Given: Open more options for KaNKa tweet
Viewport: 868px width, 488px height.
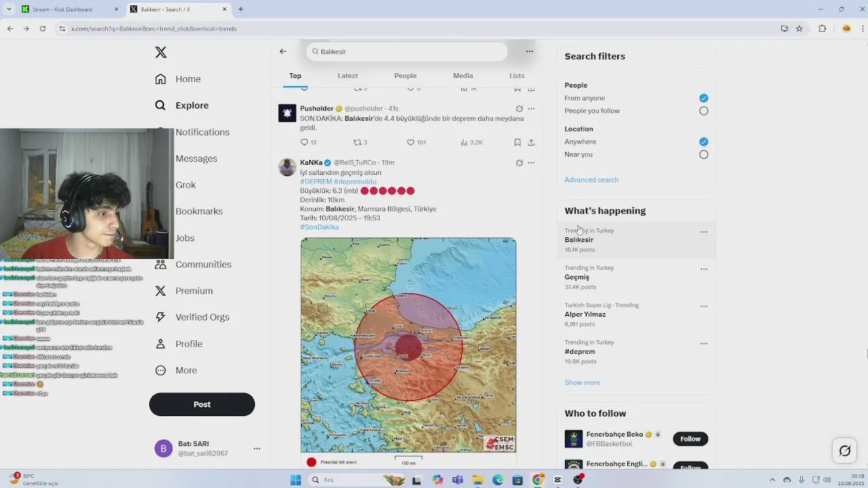Looking at the screenshot, I should [531, 163].
